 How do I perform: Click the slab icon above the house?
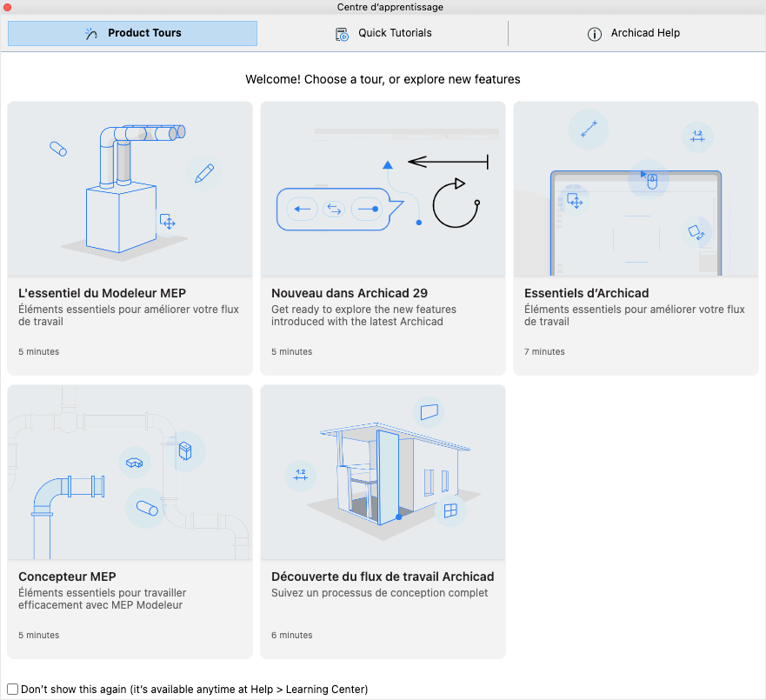429,412
